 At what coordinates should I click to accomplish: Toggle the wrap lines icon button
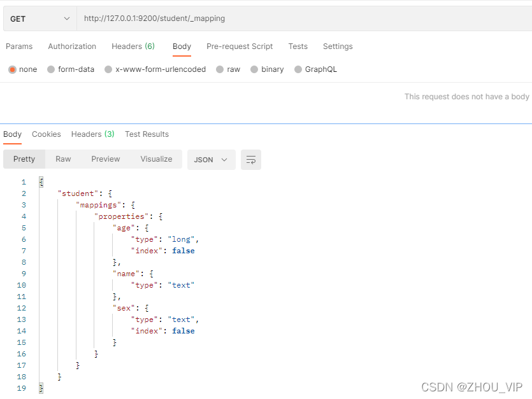pyautogui.click(x=251, y=160)
